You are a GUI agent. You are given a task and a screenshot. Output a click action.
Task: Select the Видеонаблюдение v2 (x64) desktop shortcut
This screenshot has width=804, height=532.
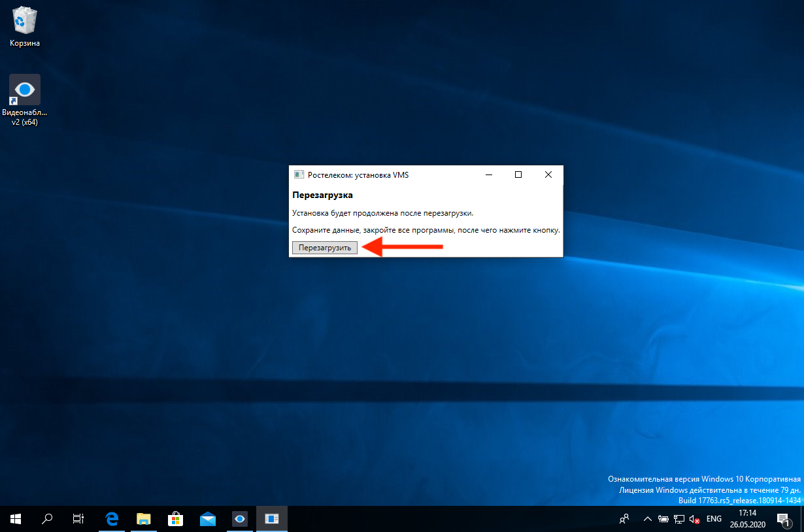click(25, 100)
